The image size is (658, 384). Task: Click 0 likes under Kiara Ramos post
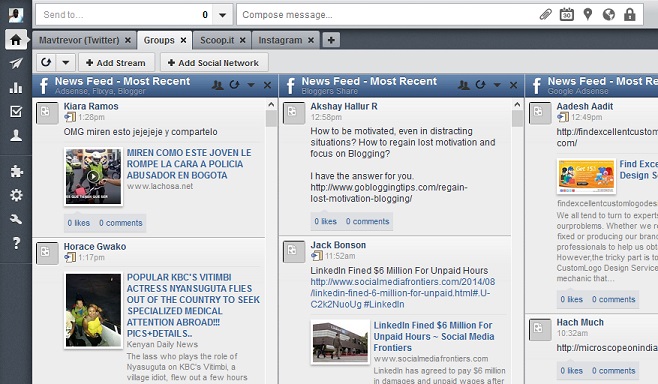tap(78, 223)
